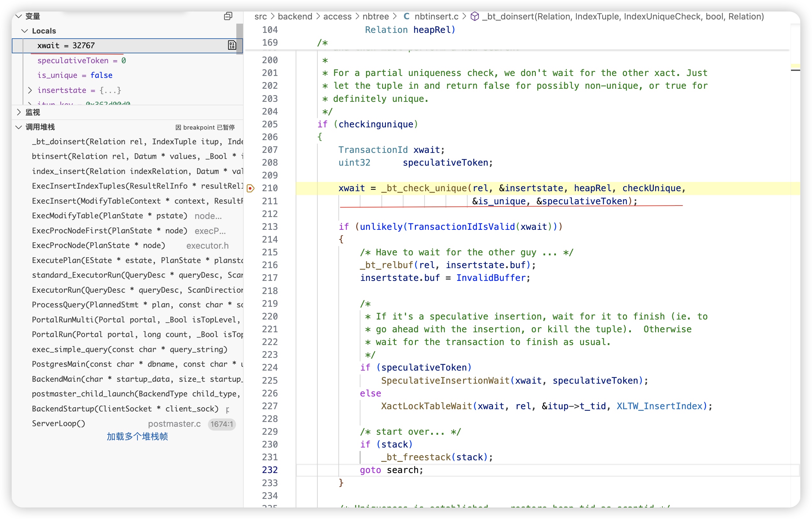Click the breakpoint marker on line 210

251,188
